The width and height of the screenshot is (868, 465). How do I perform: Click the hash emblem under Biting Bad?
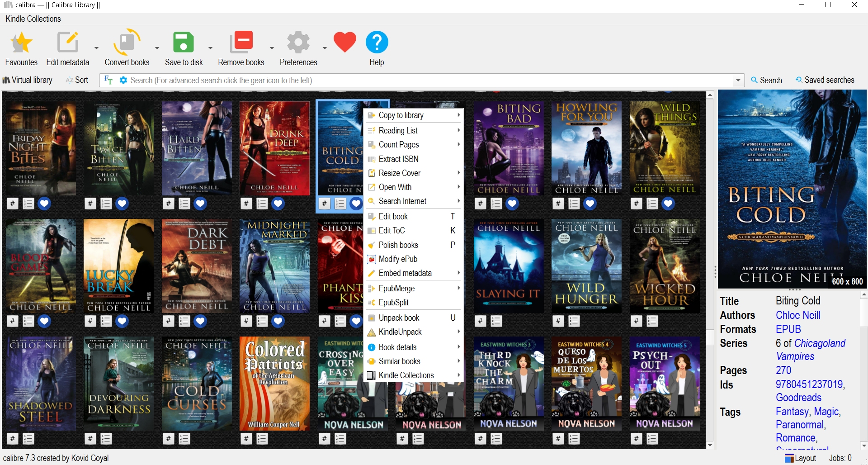481,204
